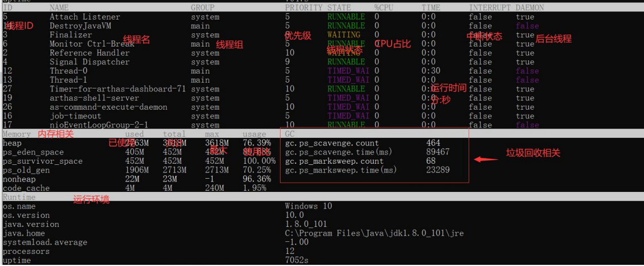Click the "Attach Listener" thread name
Screen dimensions: 644x266
(85, 17)
